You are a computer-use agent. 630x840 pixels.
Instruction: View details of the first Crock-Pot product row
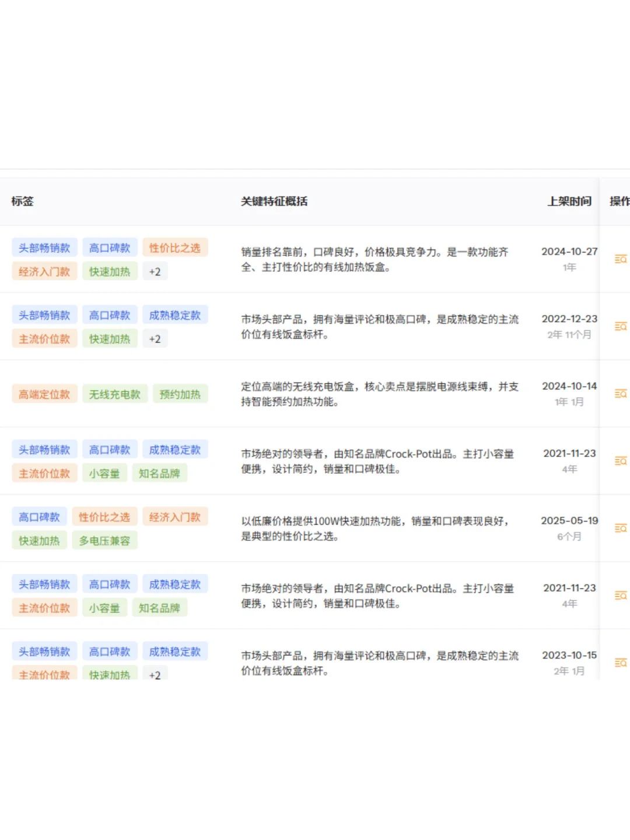[619, 460]
